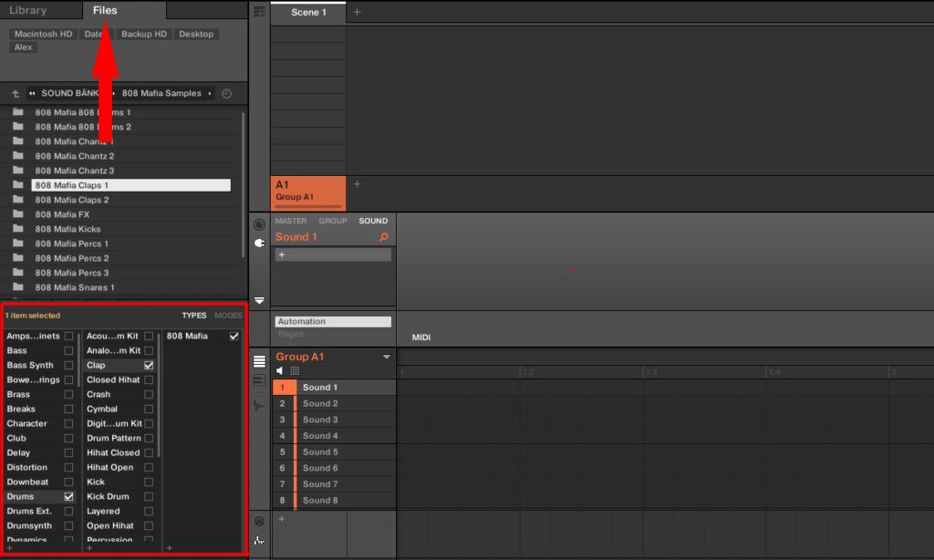The image size is (934, 560).
Task: Select 808 Mafia Claps 2 folder
Action: (131, 200)
